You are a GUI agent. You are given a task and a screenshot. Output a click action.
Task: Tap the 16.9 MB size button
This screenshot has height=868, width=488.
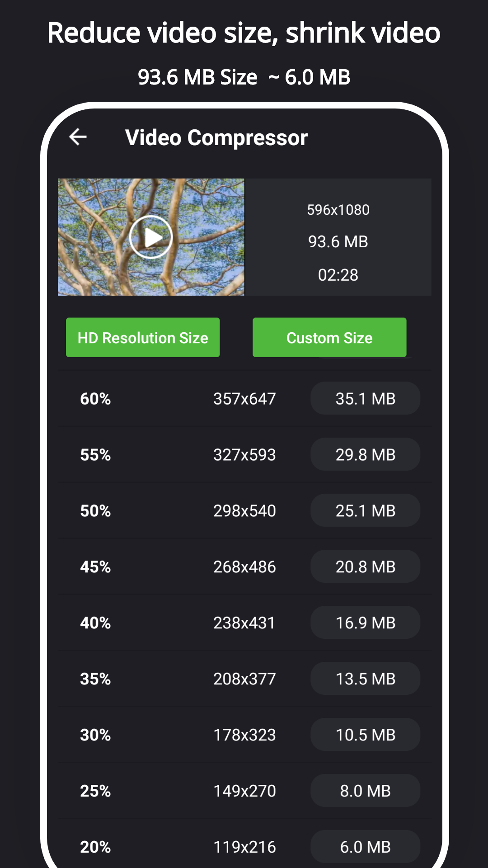pyautogui.click(x=365, y=623)
